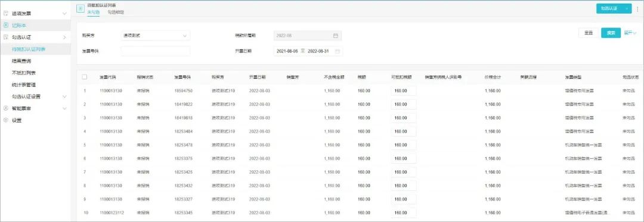Edit 可抵扣税额 input for invoice 18419818
The width and height of the screenshot is (644, 222).
point(404,118)
